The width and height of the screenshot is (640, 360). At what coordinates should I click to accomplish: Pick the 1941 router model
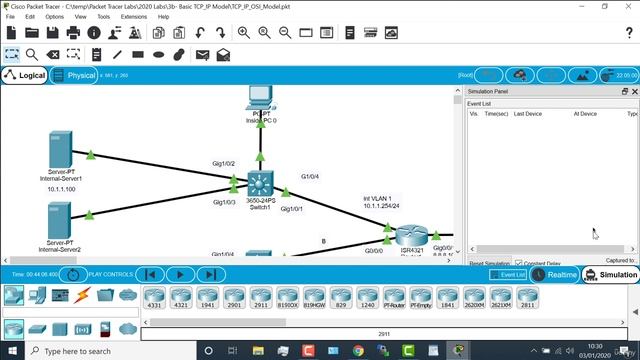click(208, 298)
